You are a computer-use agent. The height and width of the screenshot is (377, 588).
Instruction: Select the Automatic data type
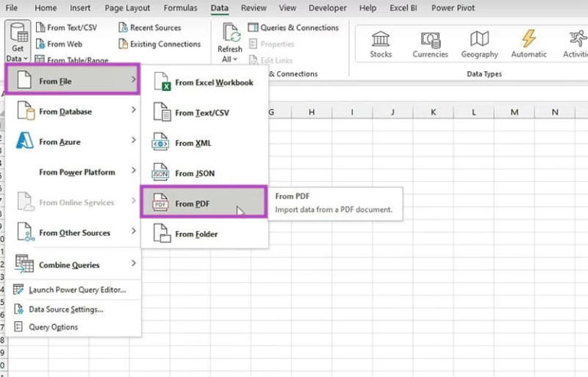pos(529,44)
